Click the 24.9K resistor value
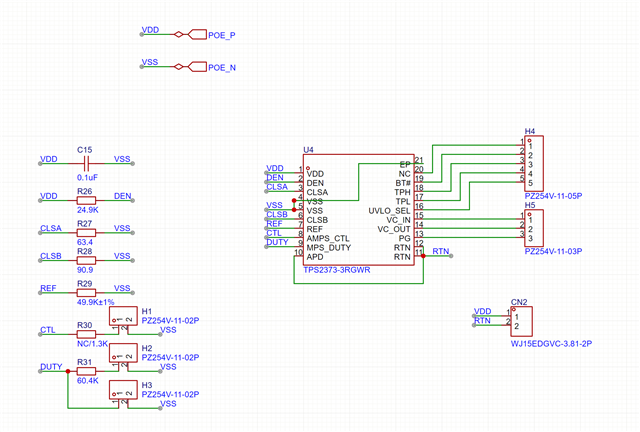 point(87,210)
